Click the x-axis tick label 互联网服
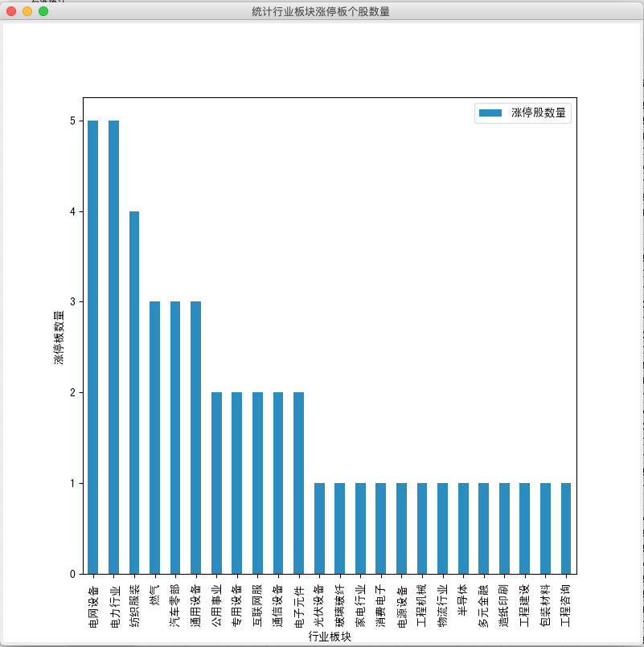The height and width of the screenshot is (647, 644). click(257, 606)
